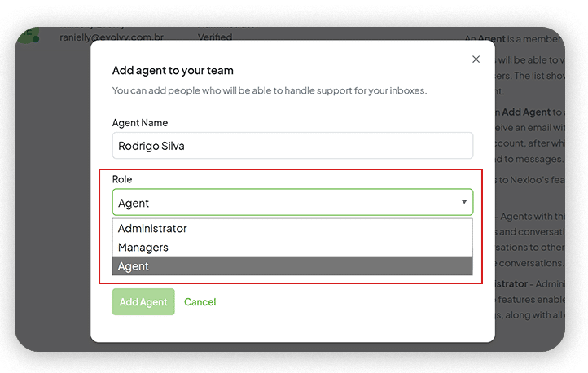This screenshot has width=588, height=373.
Task: Click the bold 'istrator' text right of the Add Agent button
Action: click(x=514, y=284)
